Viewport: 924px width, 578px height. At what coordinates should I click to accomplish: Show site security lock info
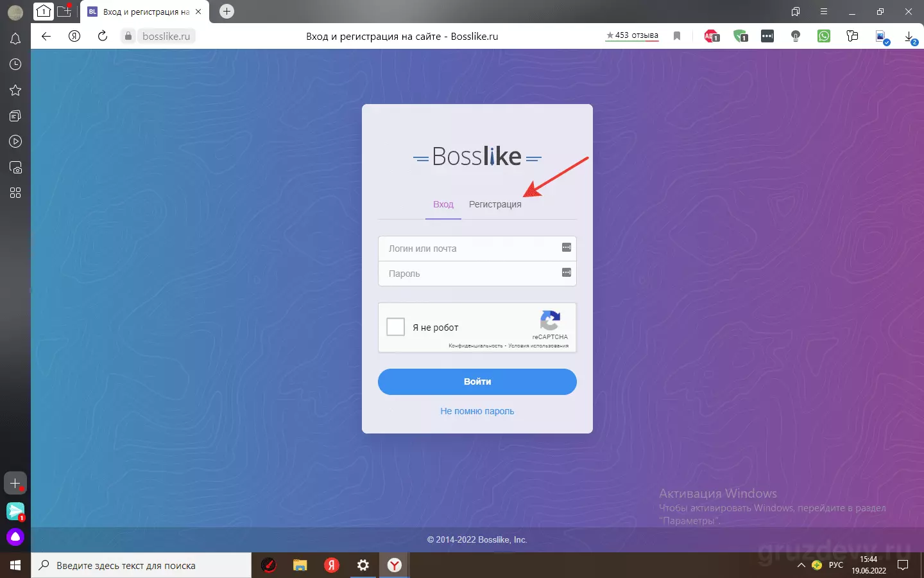pyautogui.click(x=128, y=36)
